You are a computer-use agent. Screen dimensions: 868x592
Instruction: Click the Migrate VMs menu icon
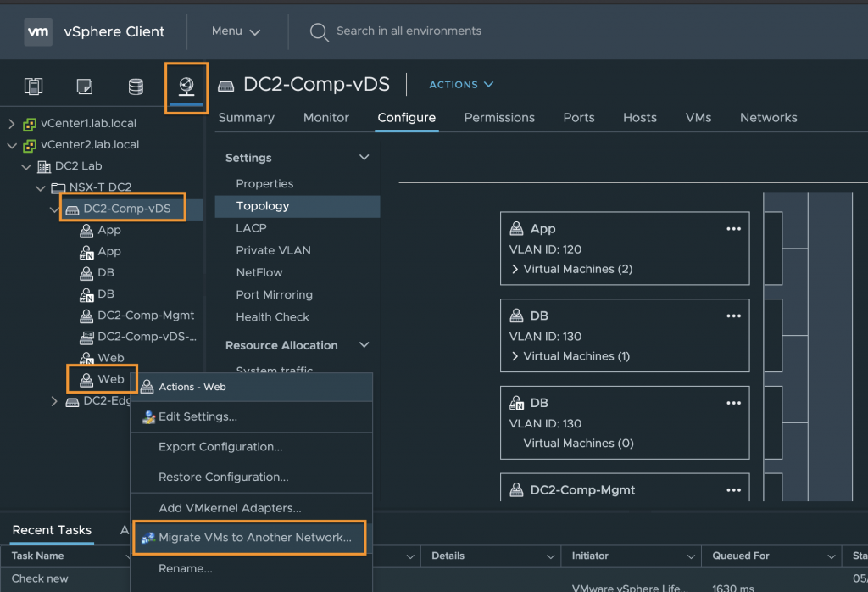point(147,538)
